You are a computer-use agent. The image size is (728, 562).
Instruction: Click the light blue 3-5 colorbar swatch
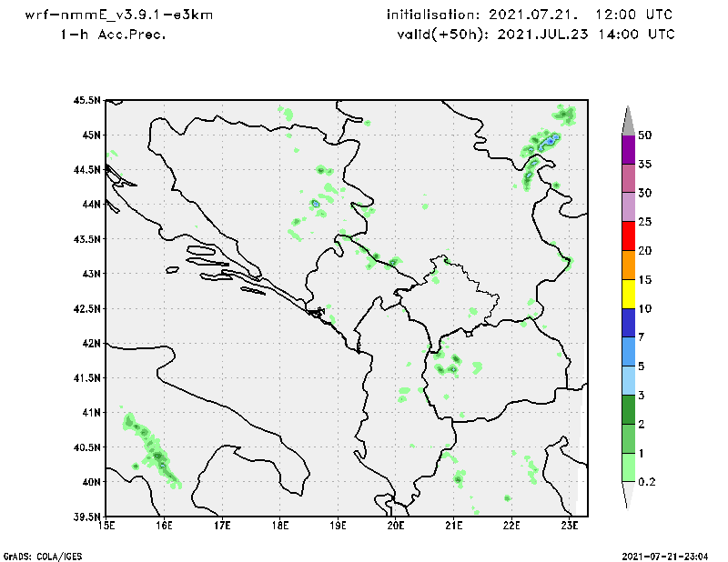coord(628,380)
